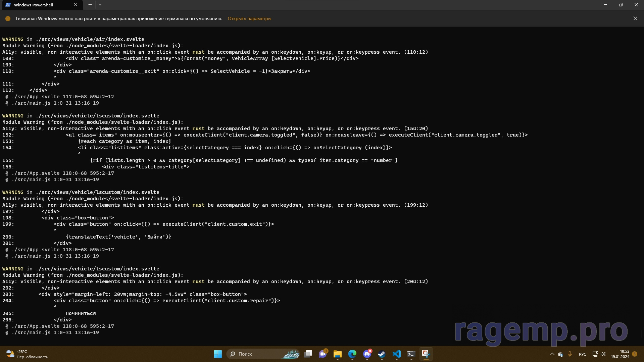Open the volume speaker control in tray
The width and height of the screenshot is (644, 362).
tap(603, 354)
